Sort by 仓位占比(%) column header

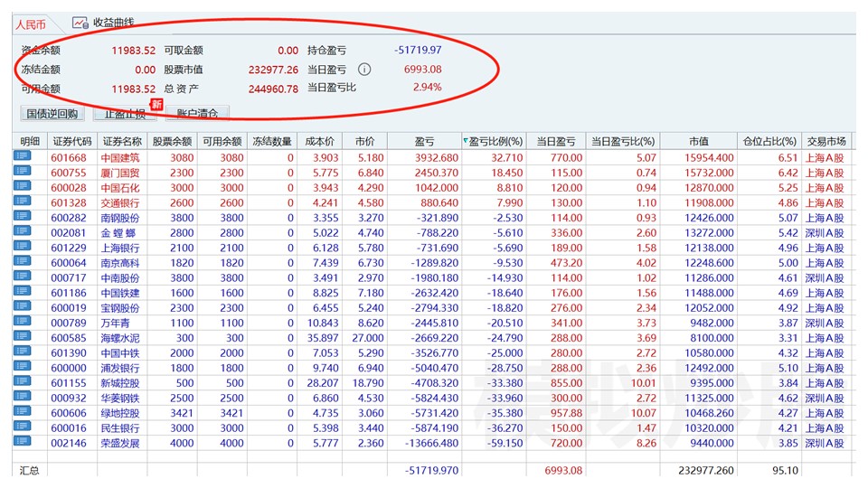769,142
